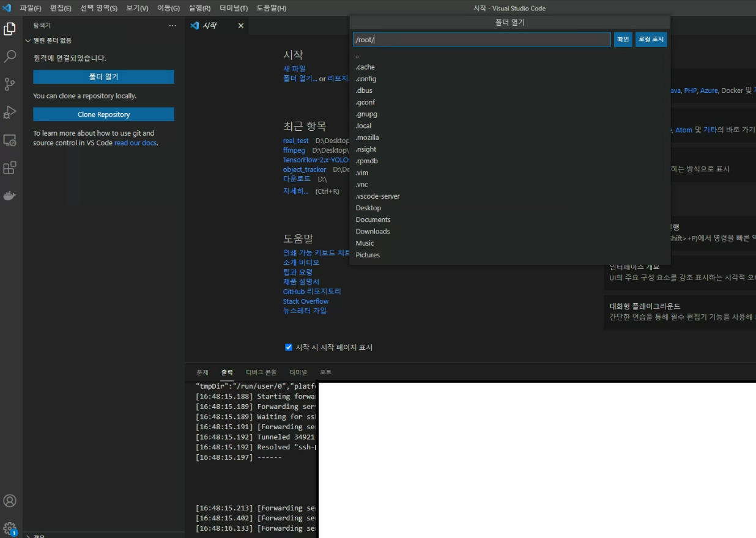The width and height of the screenshot is (756, 538).
Task: Close the 시작 editor tab
Action: [x=241, y=26]
